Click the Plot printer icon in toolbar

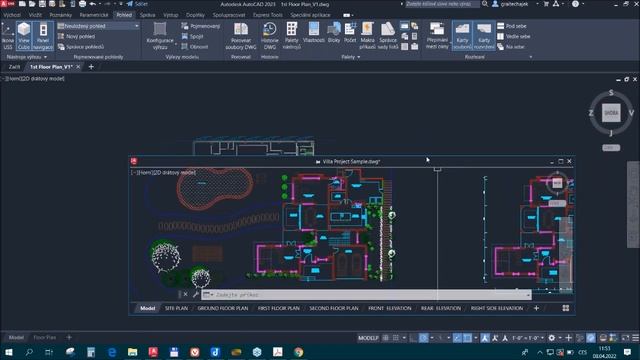pos(82,4)
